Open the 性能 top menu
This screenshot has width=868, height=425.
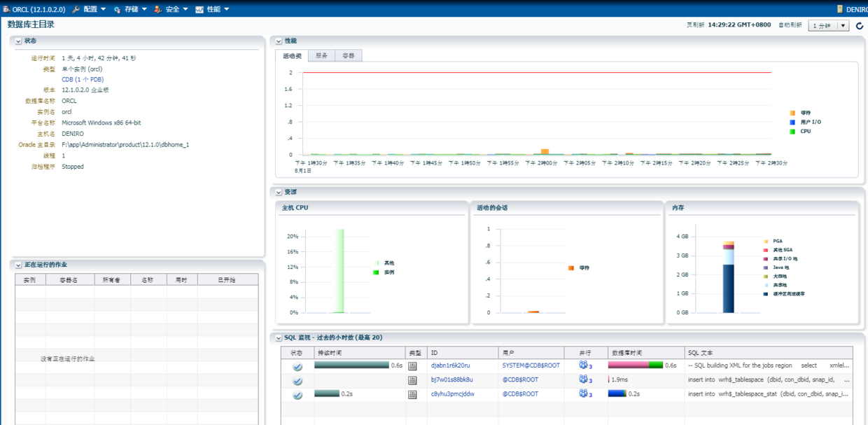(x=218, y=9)
